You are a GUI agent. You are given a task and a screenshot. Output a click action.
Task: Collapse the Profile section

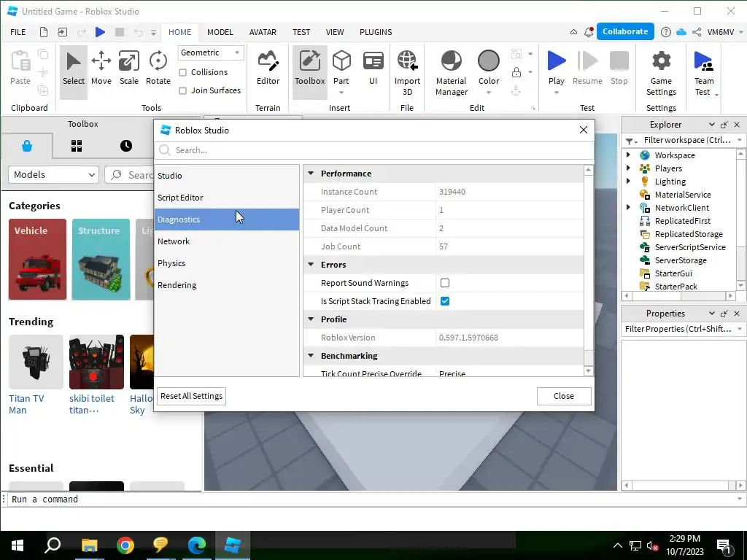coord(311,319)
